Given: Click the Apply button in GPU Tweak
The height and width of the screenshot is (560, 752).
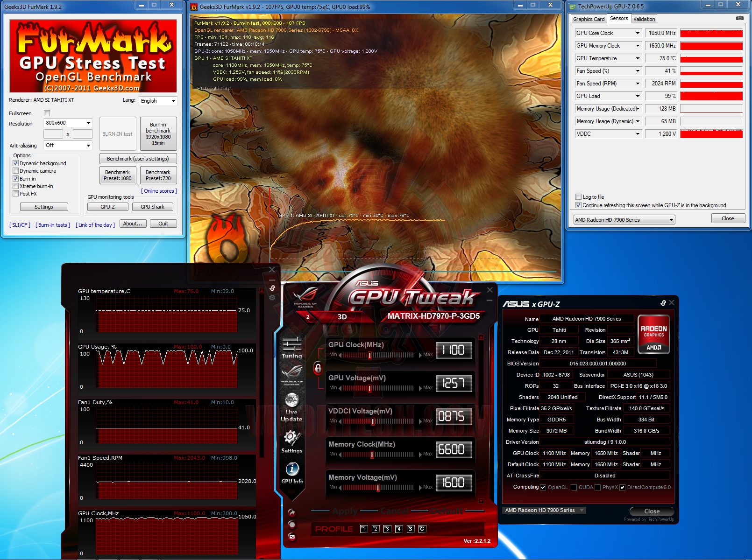Looking at the screenshot, I should (x=345, y=511).
